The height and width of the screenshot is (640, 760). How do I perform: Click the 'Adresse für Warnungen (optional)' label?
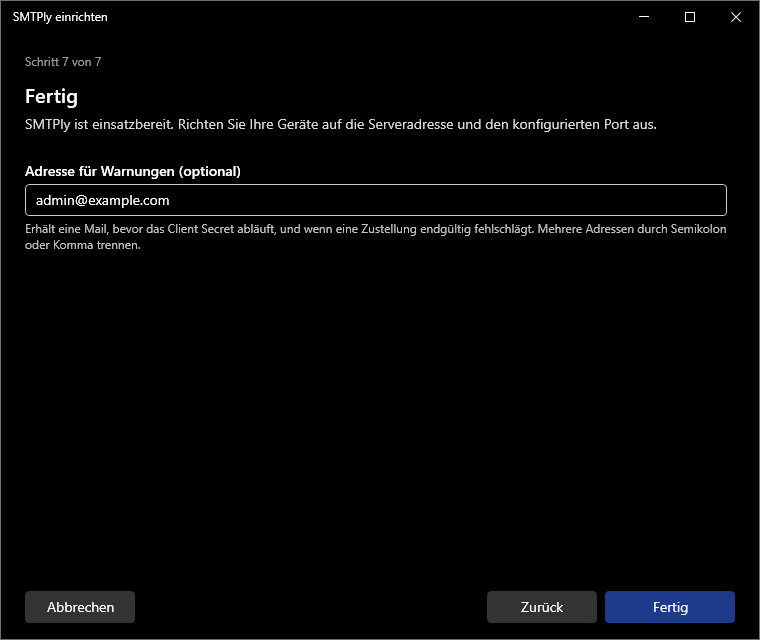coord(133,171)
